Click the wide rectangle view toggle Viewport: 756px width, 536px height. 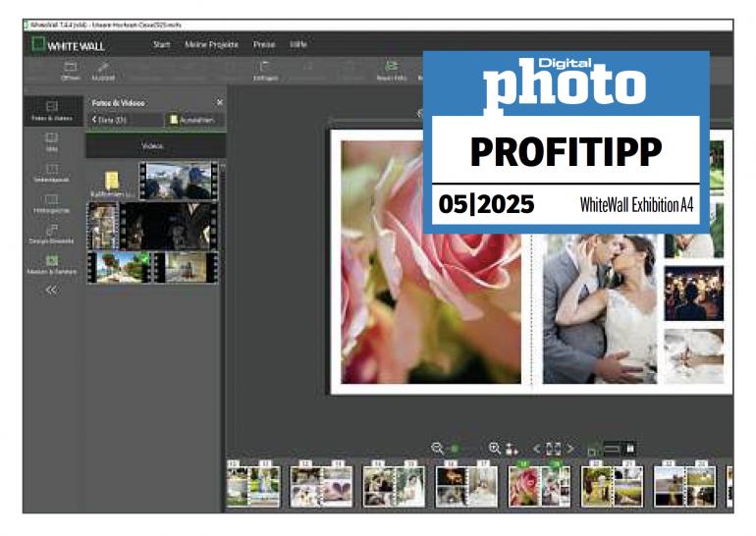tap(612, 449)
